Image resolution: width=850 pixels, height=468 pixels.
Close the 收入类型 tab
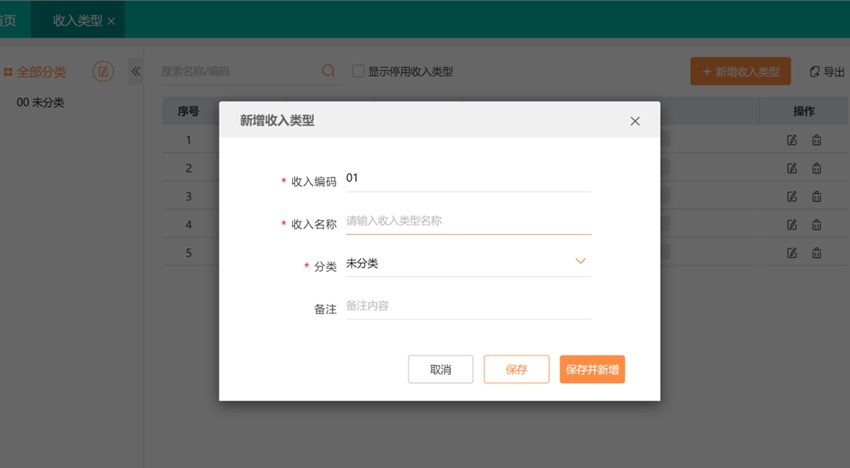coord(111,21)
